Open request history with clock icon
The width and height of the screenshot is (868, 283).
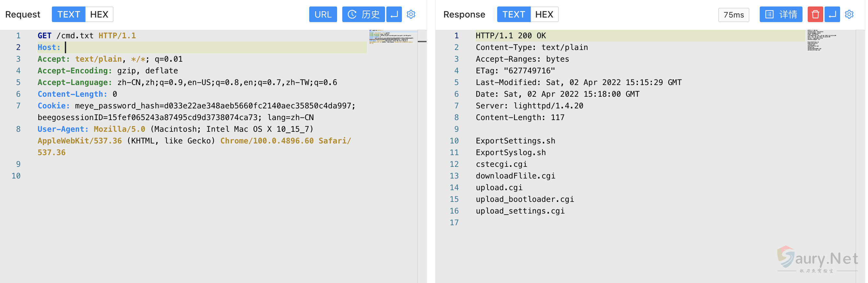tap(363, 15)
